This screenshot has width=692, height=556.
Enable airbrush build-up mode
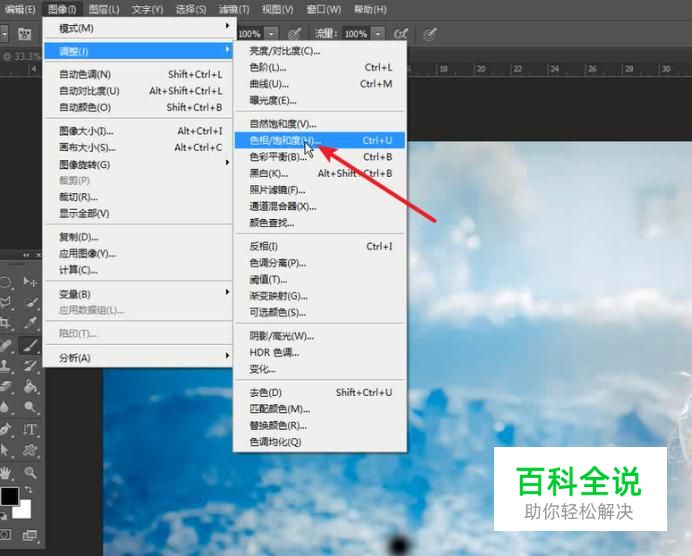[x=401, y=34]
